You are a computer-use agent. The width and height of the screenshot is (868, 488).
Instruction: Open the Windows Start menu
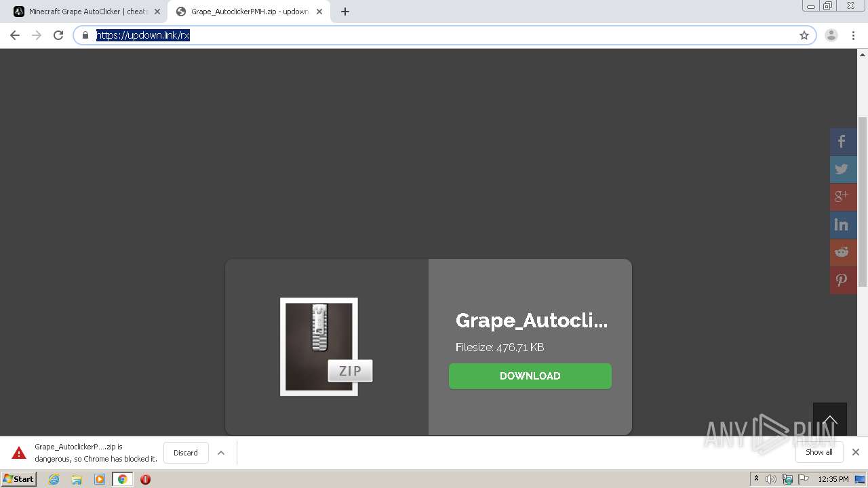pyautogui.click(x=19, y=479)
